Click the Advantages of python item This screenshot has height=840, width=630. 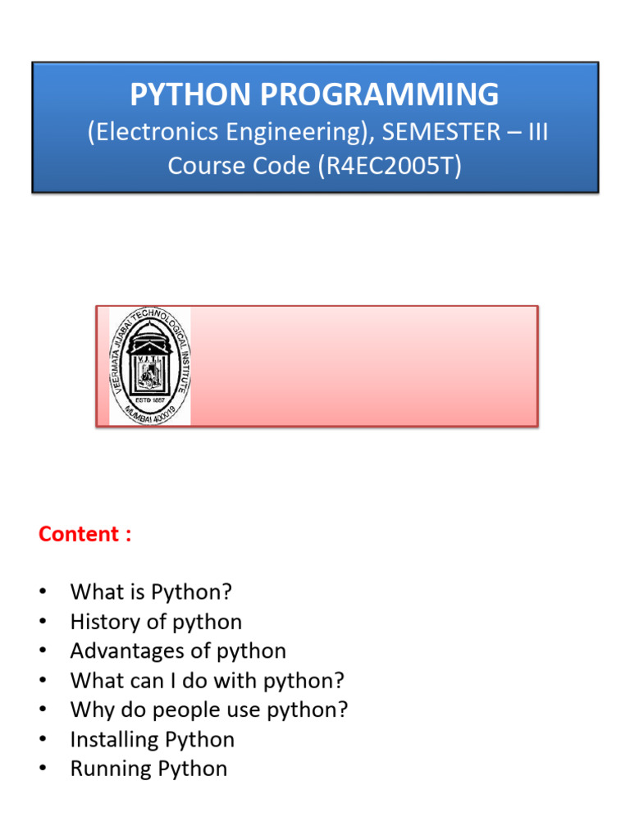178,651
